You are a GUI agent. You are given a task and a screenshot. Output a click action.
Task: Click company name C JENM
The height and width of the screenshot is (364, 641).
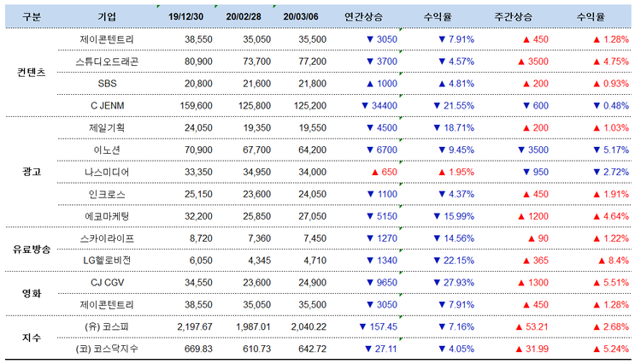107,106
